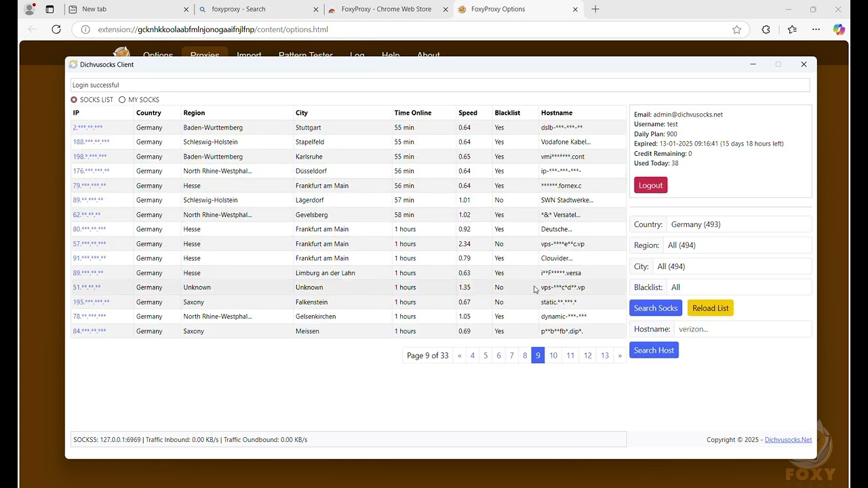This screenshot has width=868, height=488.
Task: Click the Search Socks button
Action: pyautogui.click(x=655, y=308)
